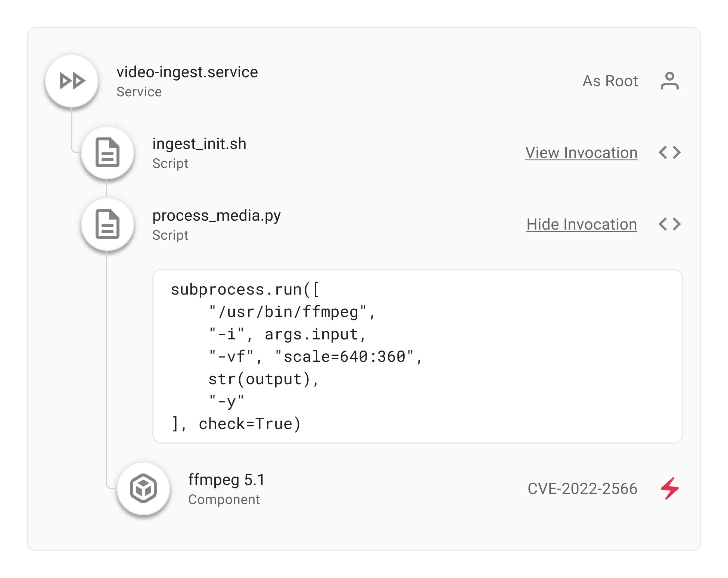The height and width of the screenshot is (578, 728).
Task: Select the ingest_init.sh script file icon
Action: pyautogui.click(x=107, y=153)
